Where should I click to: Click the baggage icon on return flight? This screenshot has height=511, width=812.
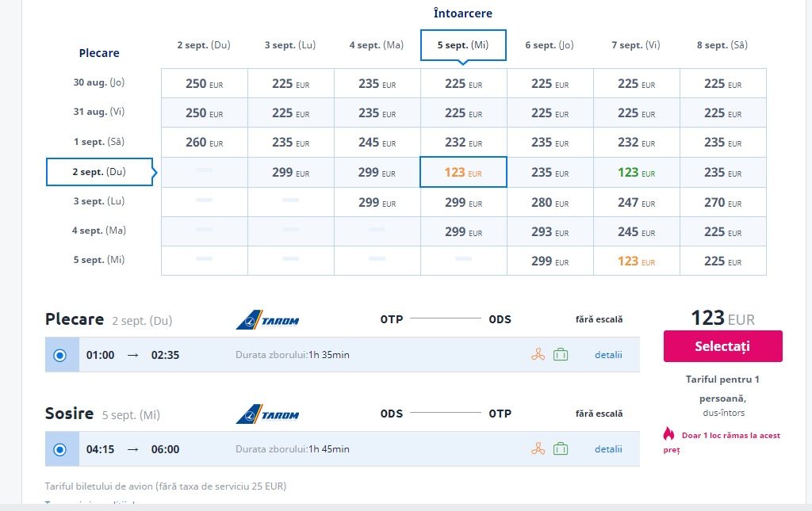tap(561, 449)
